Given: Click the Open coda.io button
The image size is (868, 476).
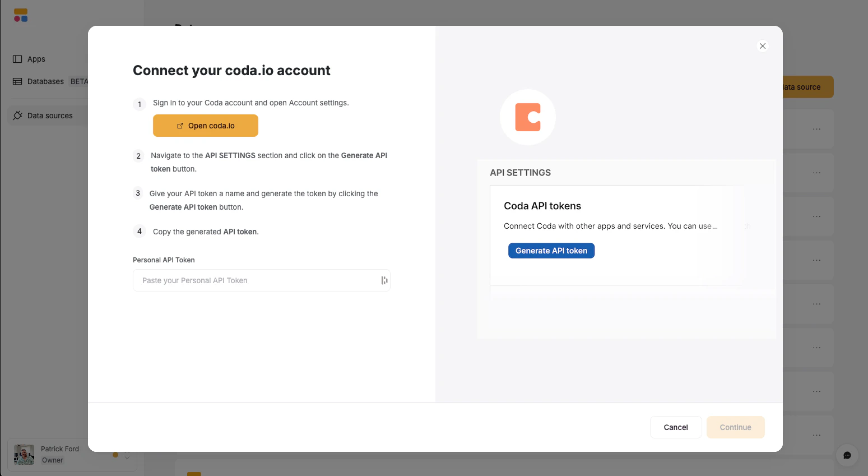Looking at the screenshot, I should point(206,126).
